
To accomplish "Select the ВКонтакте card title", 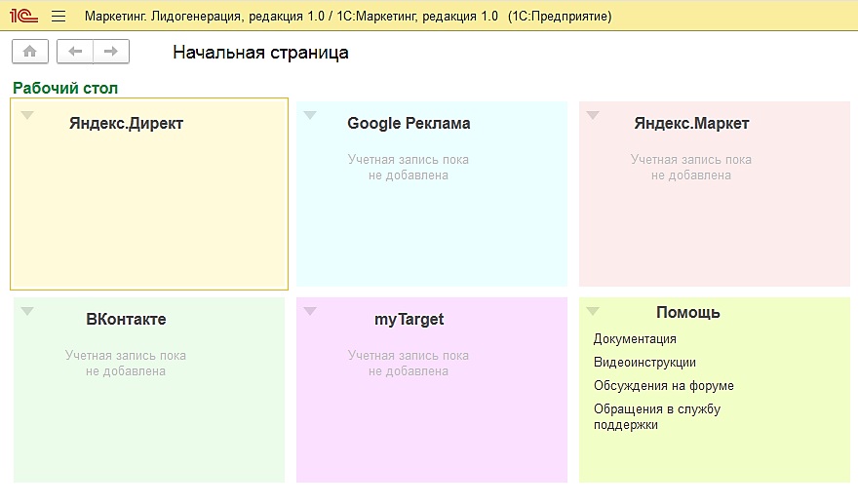I will [126, 319].
